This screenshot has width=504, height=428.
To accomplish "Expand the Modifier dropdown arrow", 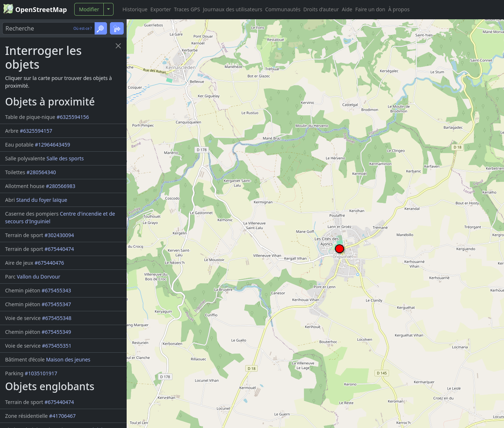I will click(x=108, y=9).
